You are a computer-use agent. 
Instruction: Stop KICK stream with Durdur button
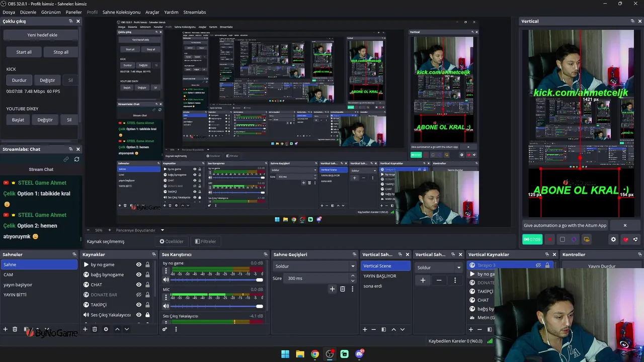tap(19, 80)
